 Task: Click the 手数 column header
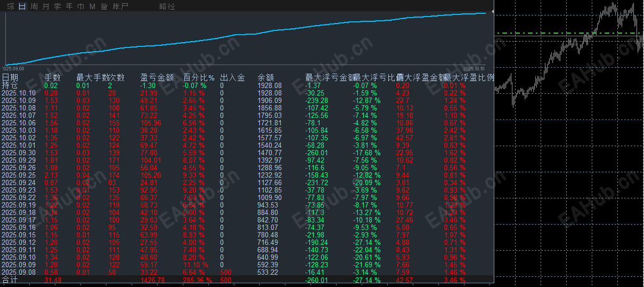click(53, 77)
